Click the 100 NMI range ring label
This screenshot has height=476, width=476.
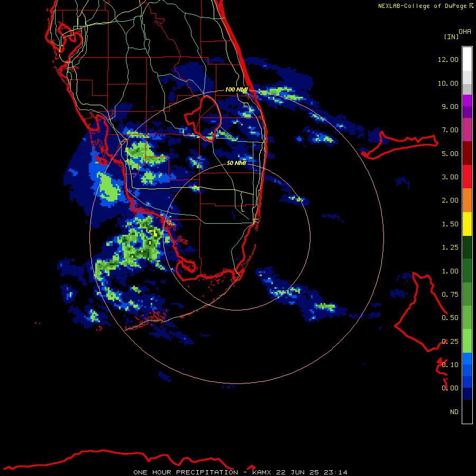tap(236, 89)
